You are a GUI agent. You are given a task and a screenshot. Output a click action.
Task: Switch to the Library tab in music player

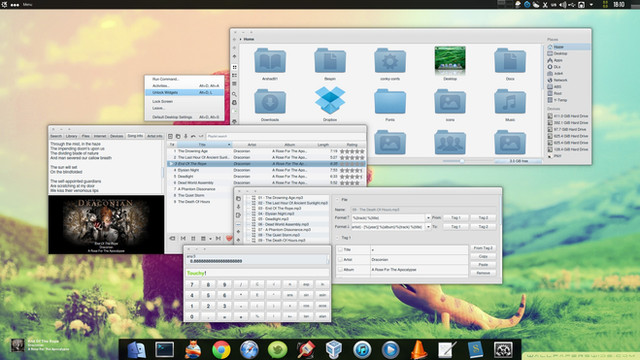pyautogui.click(x=71, y=136)
